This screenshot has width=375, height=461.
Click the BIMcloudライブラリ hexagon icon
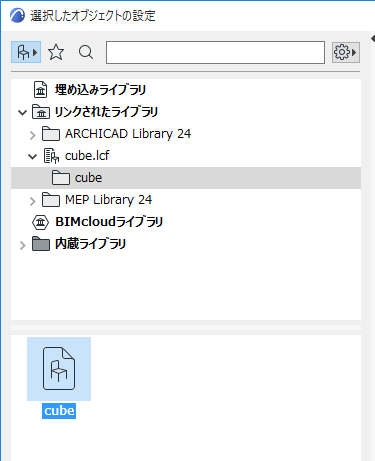coord(41,222)
